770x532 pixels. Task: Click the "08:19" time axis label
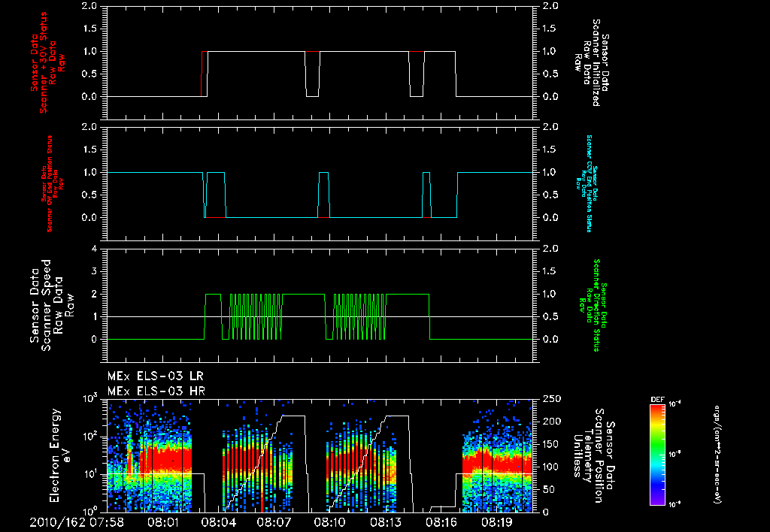[496, 522]
